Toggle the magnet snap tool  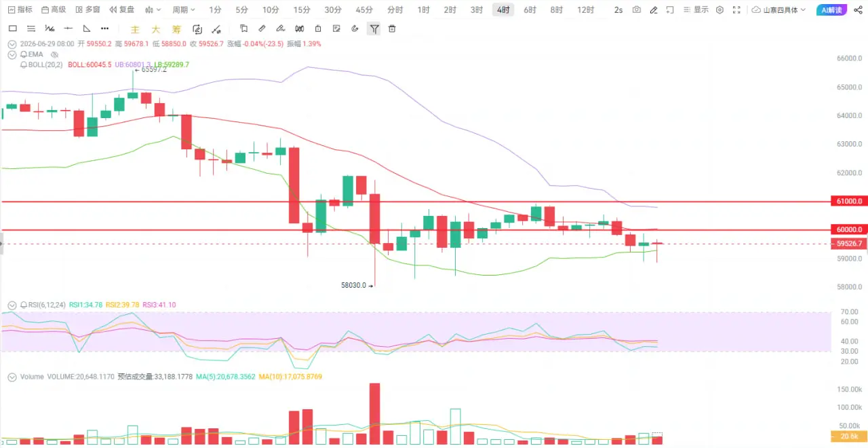pyautogui.click(x=300, y=29)
